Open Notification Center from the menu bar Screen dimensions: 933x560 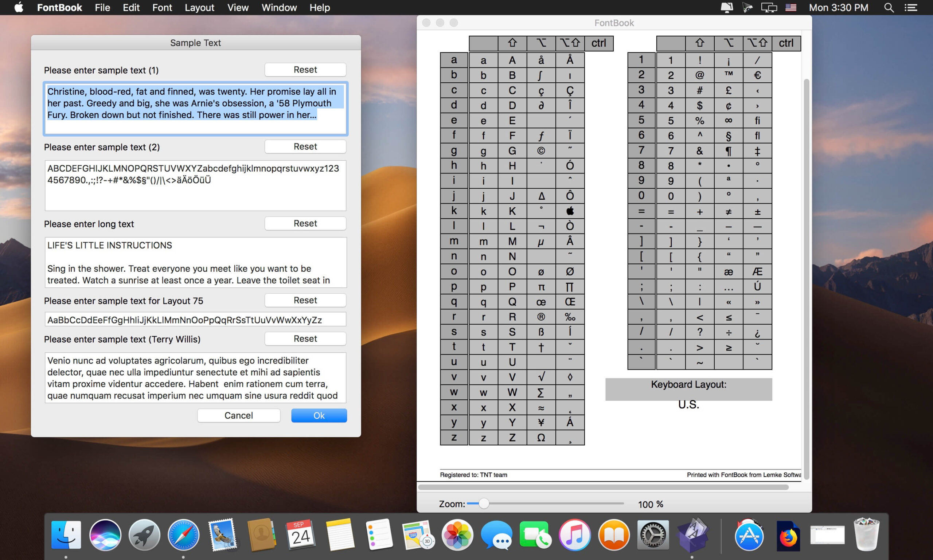pyautogui.click(x=911, y=7)
